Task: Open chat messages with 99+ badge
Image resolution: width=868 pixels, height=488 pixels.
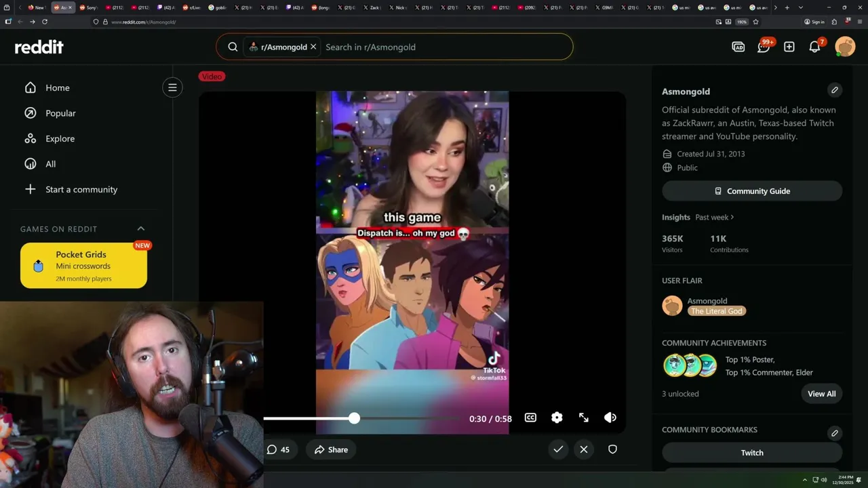Action: 764,46
